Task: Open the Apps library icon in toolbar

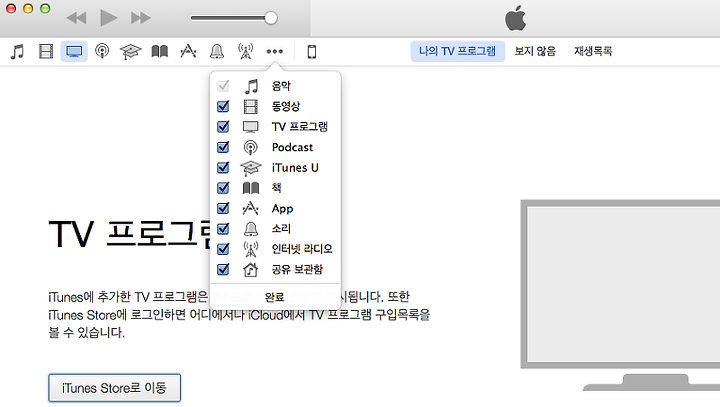Action: pyautogui.click(x=188, y=51)
